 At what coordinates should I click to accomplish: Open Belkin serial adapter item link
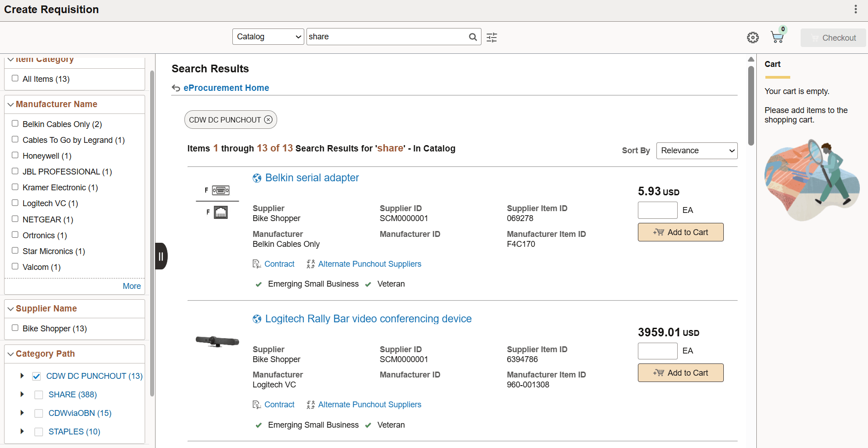click(312, 178)
